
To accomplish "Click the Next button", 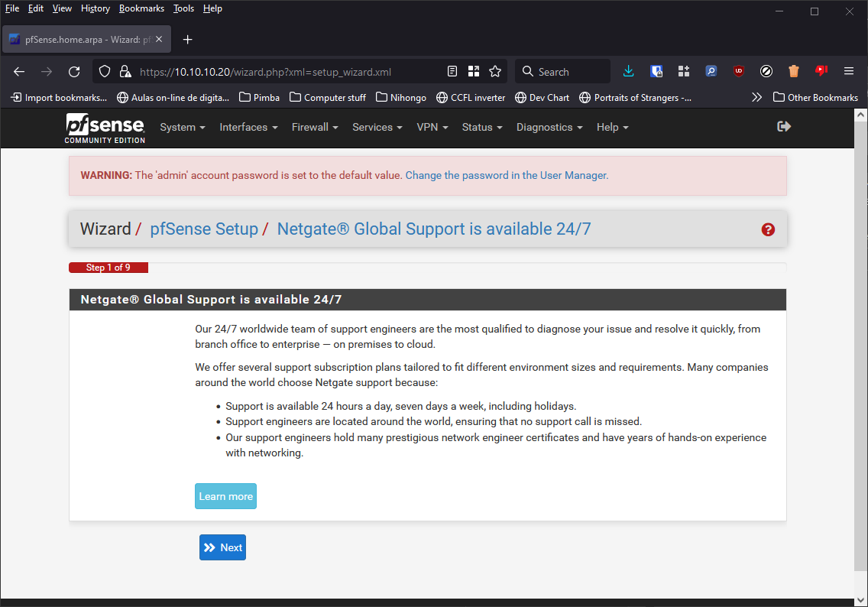I will tap(222, 547).
